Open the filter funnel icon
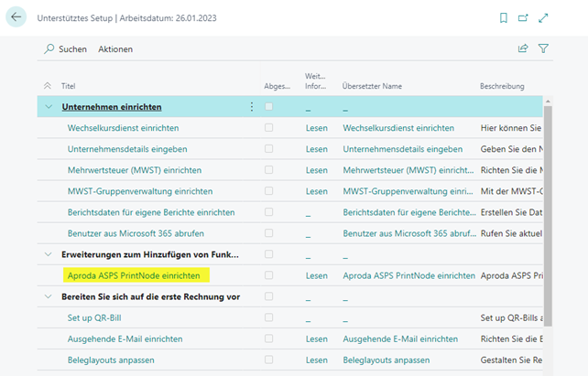Image resolution: width=588 pixels, height=376 pixels. [x=544, y=48]
